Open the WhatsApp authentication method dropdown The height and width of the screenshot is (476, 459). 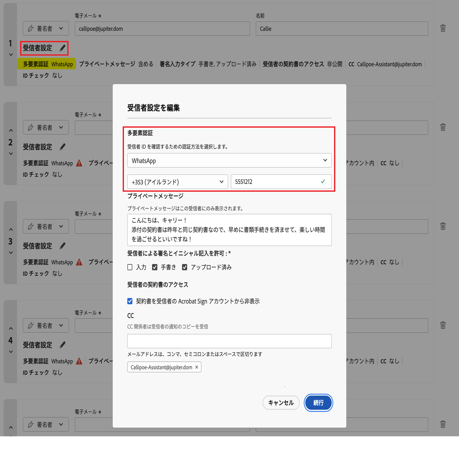click(229, 160)
